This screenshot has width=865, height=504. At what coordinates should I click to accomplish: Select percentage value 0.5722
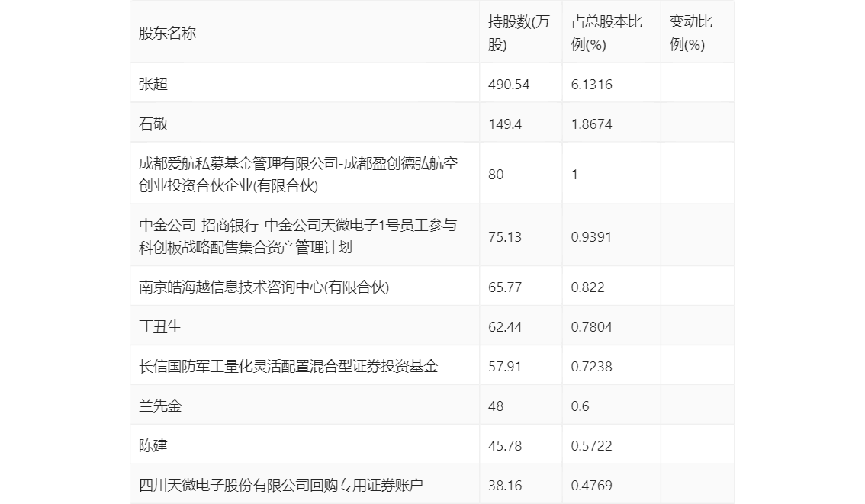point(591,446)
